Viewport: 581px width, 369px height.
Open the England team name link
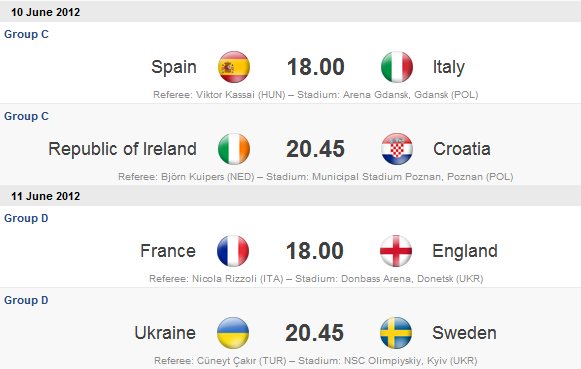pos(465,251)
